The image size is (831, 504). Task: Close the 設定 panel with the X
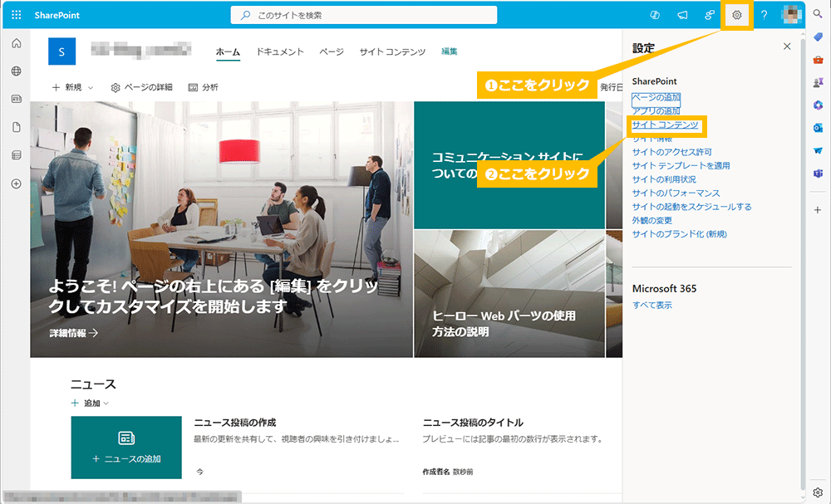[x=787, y=46]
